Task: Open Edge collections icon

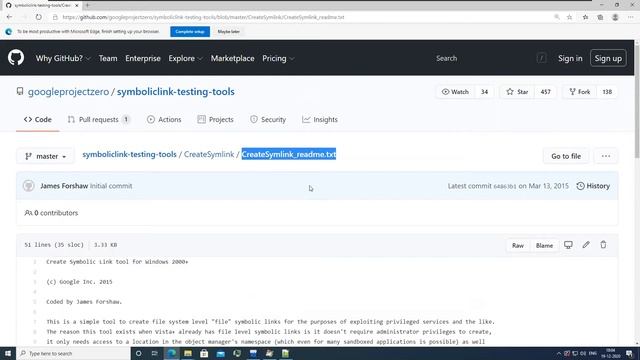Action: tap(600, 17)
